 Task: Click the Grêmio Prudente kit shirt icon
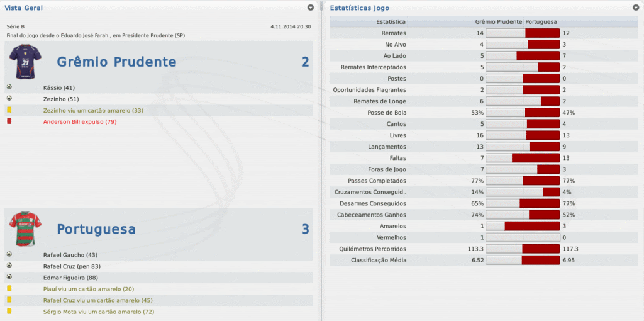point(25,62)
